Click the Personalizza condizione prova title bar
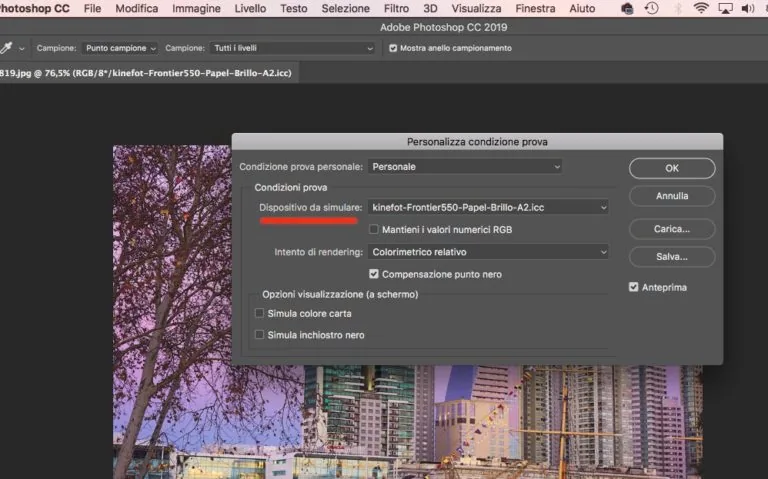Viewport: 768px width, 479px height. pos(477,142)
